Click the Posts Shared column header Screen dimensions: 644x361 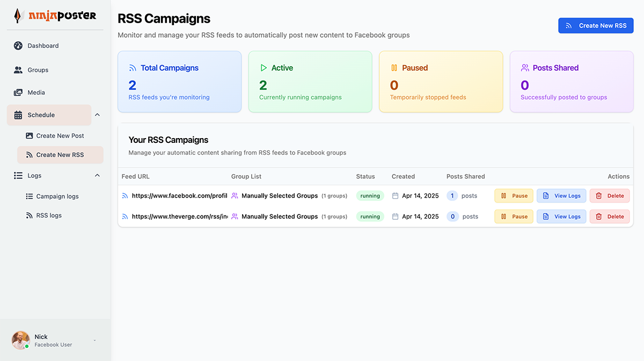pyautogui.click(x=466, y=176)
